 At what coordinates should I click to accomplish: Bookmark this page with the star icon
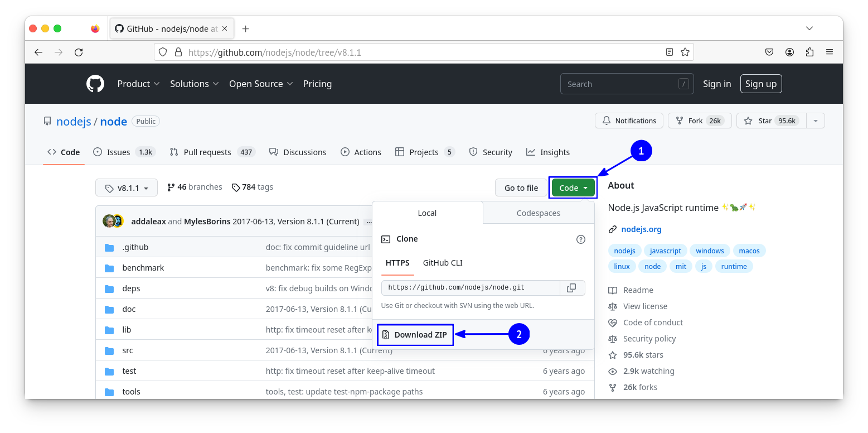685,52
